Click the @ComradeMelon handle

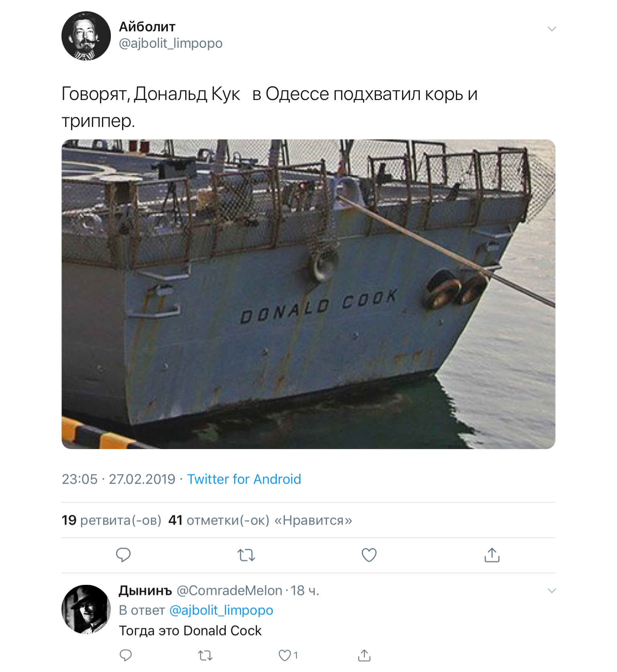[229, 590]
